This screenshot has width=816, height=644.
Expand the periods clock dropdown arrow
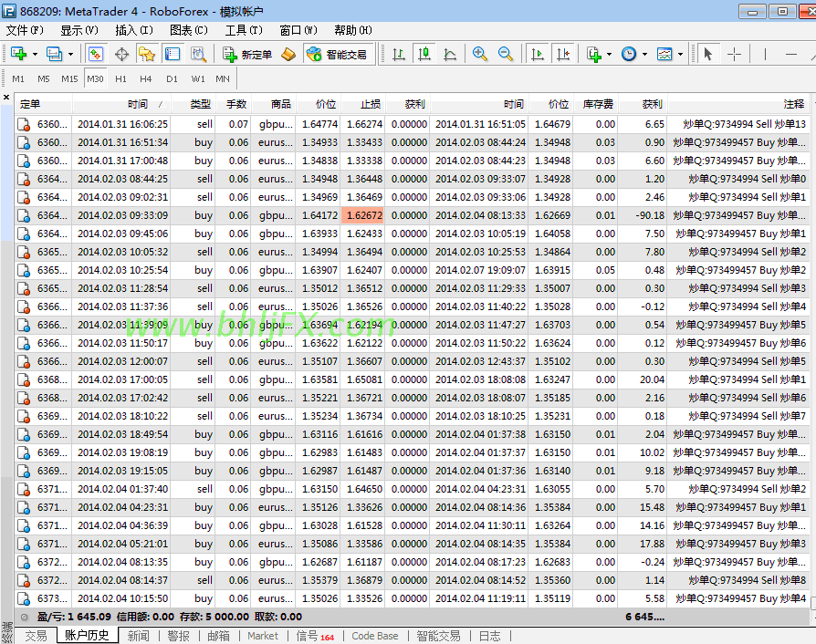tap(644, 54)
